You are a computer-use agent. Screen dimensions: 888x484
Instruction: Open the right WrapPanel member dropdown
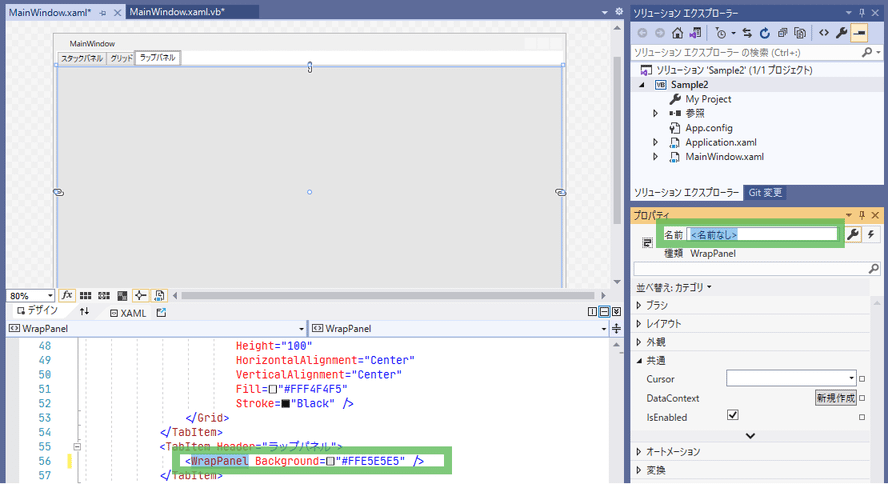click(x=604, y=329)
